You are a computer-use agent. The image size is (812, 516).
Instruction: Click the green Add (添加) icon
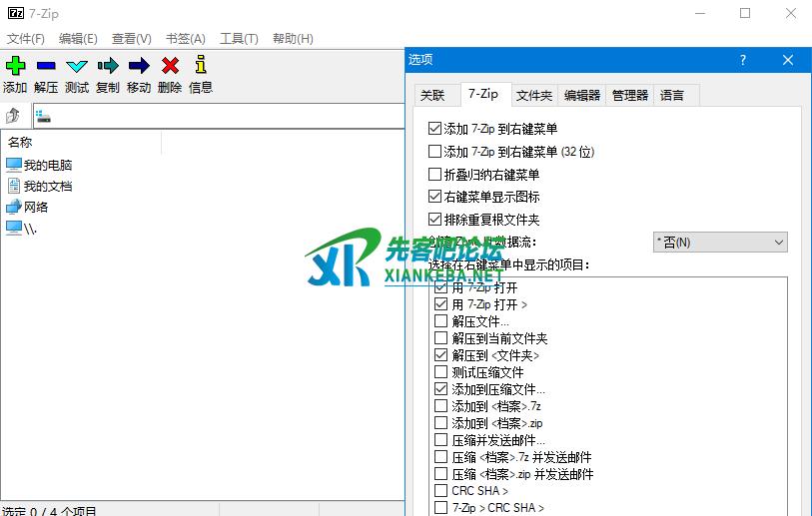pos(15,66)
